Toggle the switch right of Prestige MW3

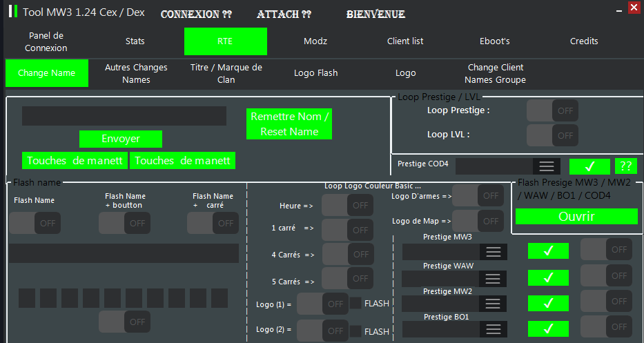click(x=606, y=249)
